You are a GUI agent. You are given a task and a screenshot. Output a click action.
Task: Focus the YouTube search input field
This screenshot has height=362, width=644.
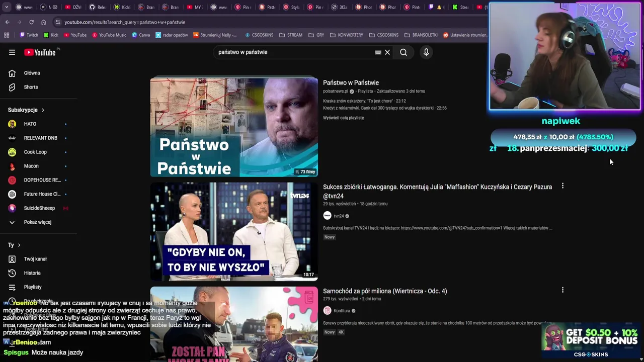pyautogui.click(x=294, y=52)
